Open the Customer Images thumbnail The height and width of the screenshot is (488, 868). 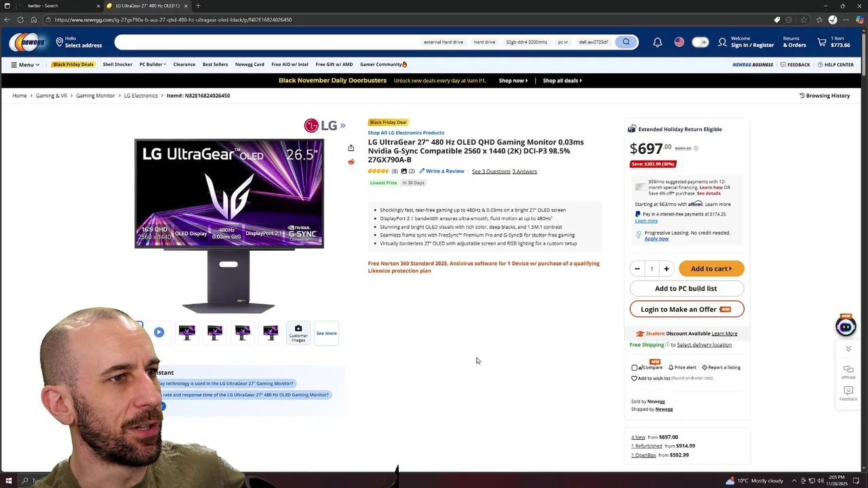[298, 333]
